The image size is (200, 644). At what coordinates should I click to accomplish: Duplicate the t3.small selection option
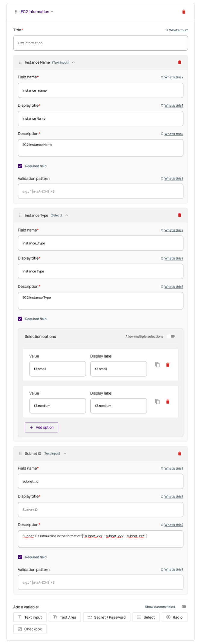[x=157, y=365]
